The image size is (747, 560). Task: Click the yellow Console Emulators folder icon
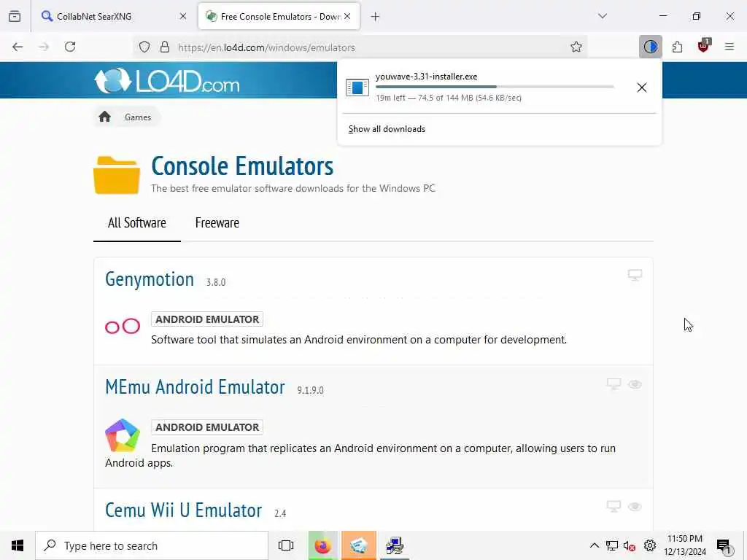pos(117,175)
